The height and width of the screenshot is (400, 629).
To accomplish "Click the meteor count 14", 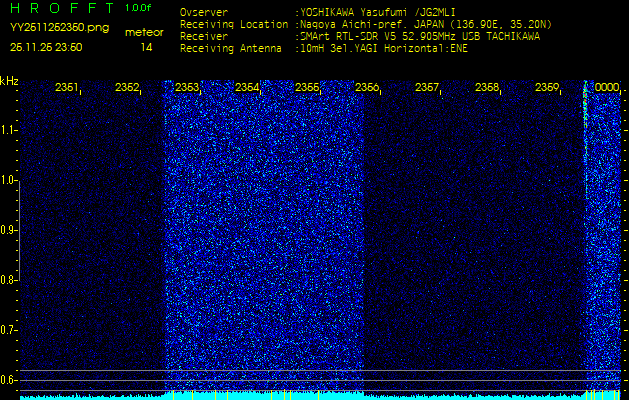I will pos(146,47).
